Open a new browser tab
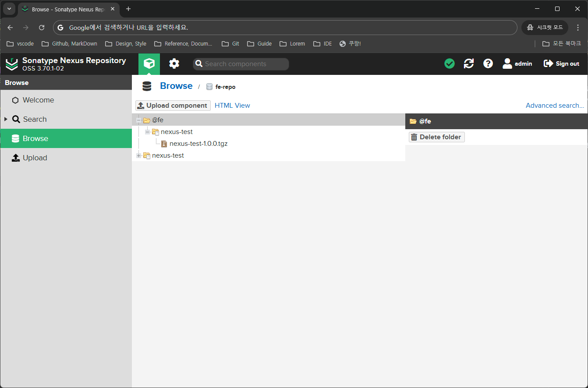 [128, 9]
